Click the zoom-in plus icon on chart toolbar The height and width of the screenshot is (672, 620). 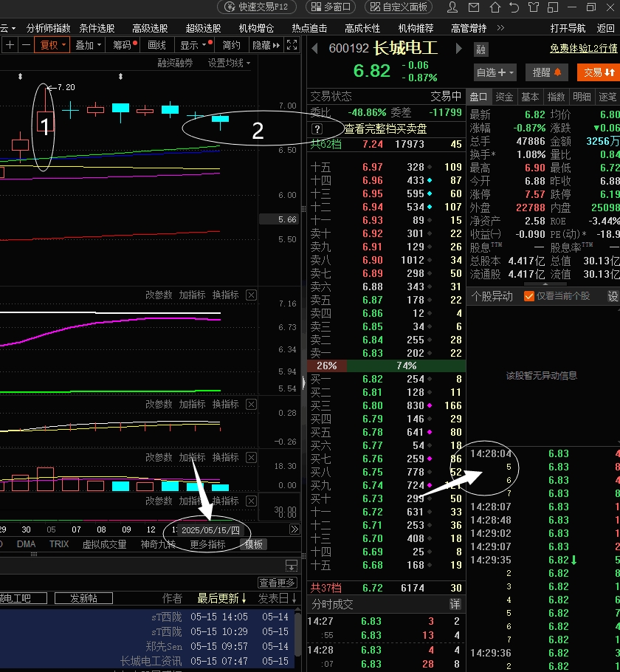point(10,45)
